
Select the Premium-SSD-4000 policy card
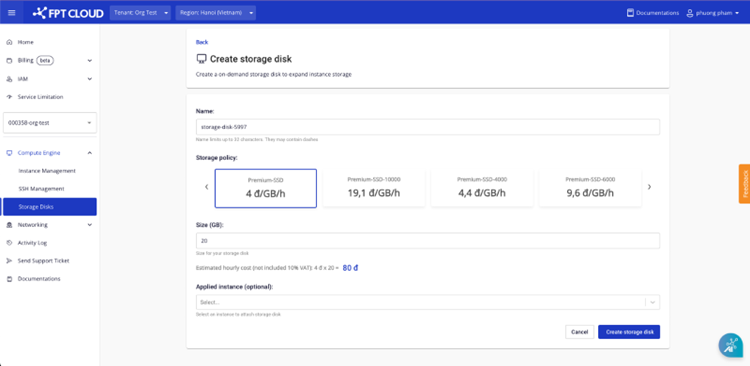click(x=482, y=189)
